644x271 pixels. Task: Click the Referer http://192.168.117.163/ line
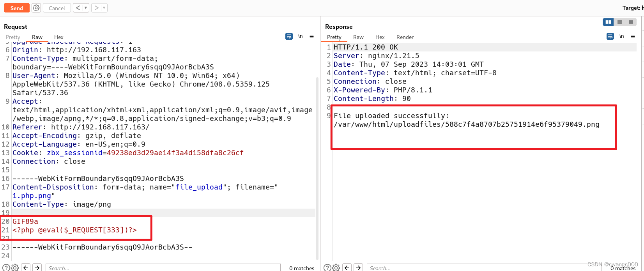81,127
